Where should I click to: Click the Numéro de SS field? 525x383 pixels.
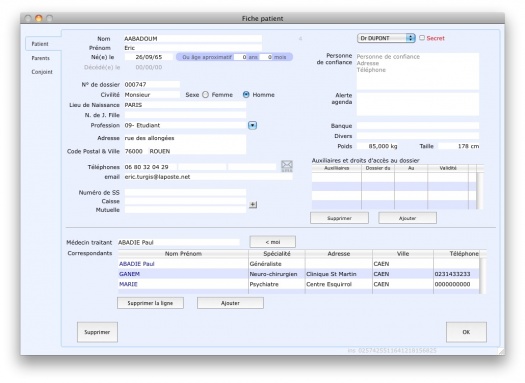(x=185, y=193)
